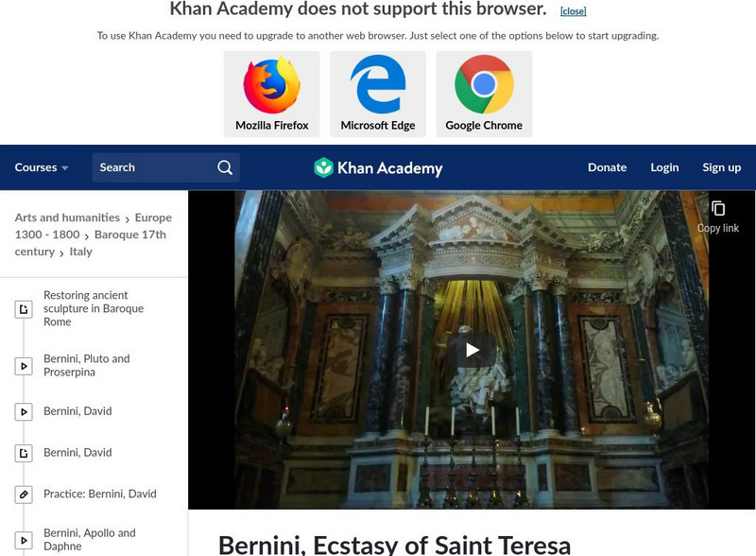Open the Courses dropdown
Image resolution: width=756 pixels, height=556 pixels.
pos(42,166)
